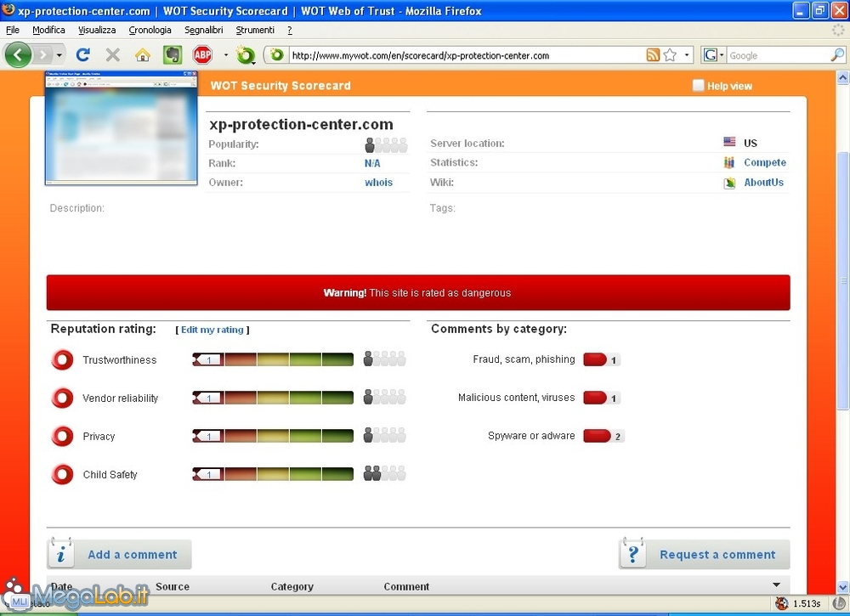This screenshot has width=850, height=616.
Task: Open the address bar history dropdown
Action: click(688, 55)
